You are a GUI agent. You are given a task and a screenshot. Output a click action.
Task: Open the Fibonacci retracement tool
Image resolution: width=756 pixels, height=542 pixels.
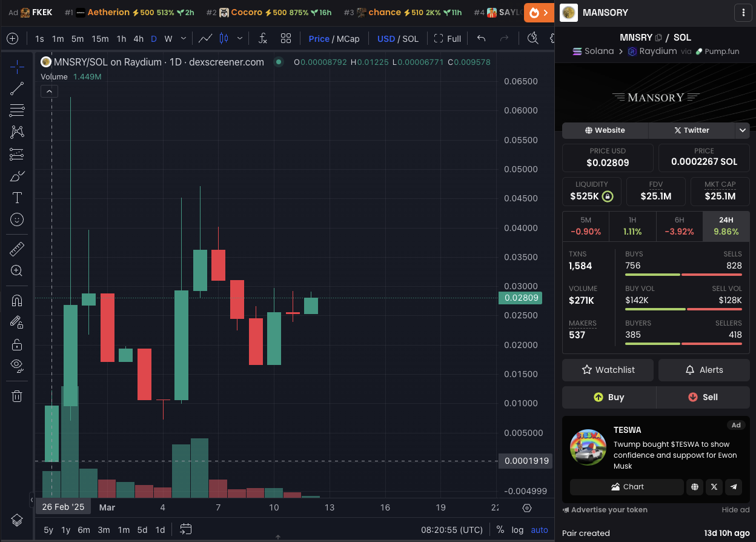[x=17, y=110]
